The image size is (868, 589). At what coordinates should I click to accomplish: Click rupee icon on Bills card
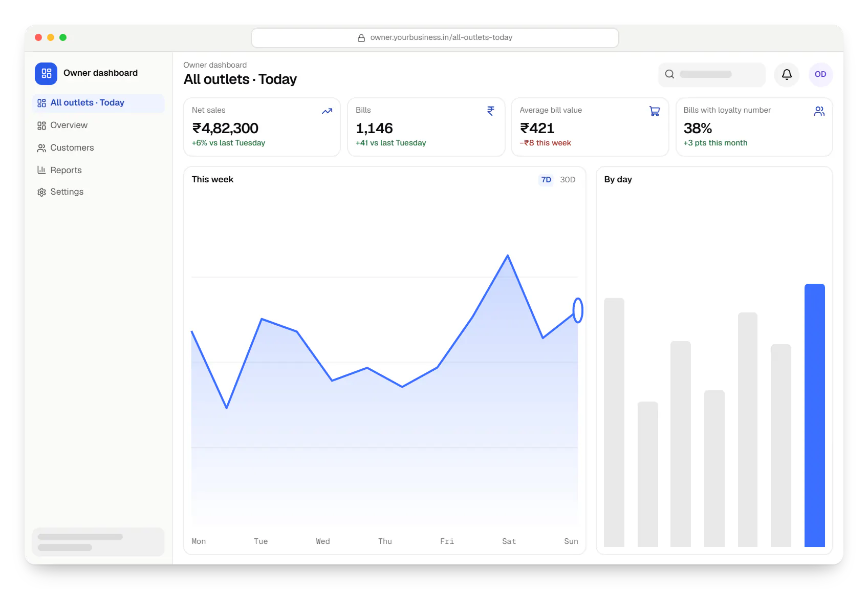pos(491,111)
